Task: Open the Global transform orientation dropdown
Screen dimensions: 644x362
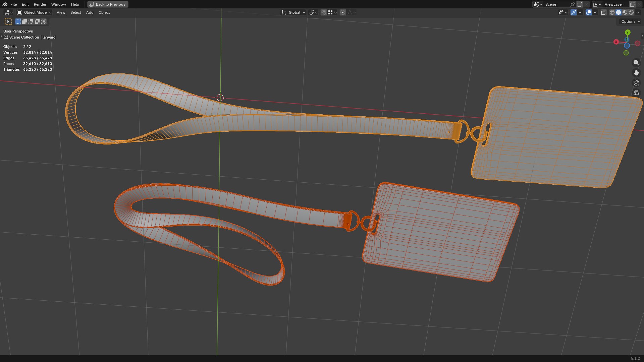Action: tap(293, 12)
